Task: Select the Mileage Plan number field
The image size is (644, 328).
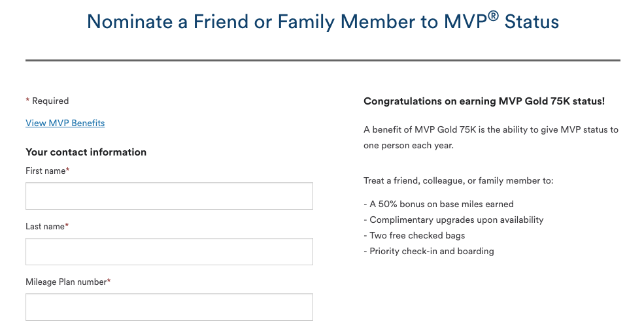Action: point(169,307)
